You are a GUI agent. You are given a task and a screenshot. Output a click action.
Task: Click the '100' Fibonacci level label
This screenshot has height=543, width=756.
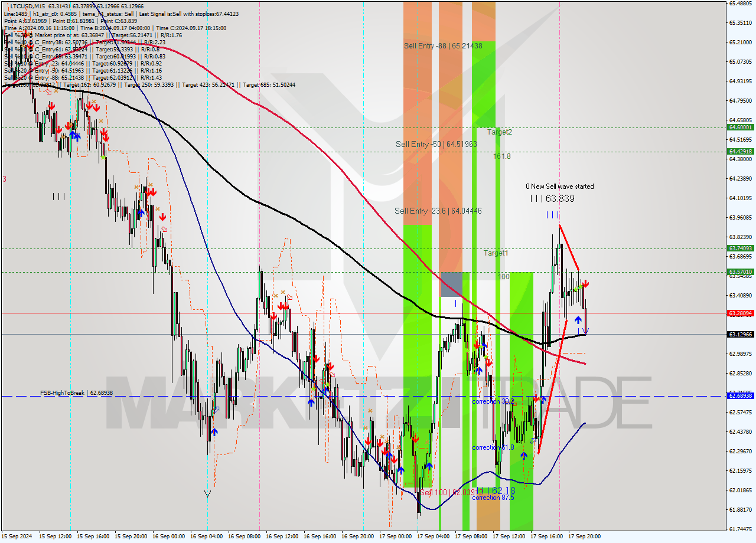click(x=503, y=277)
